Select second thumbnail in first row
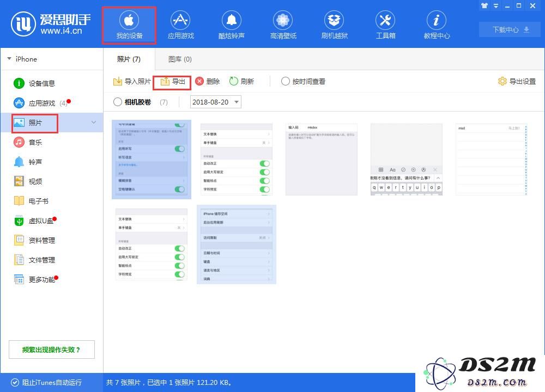 [x=237, y=160]
